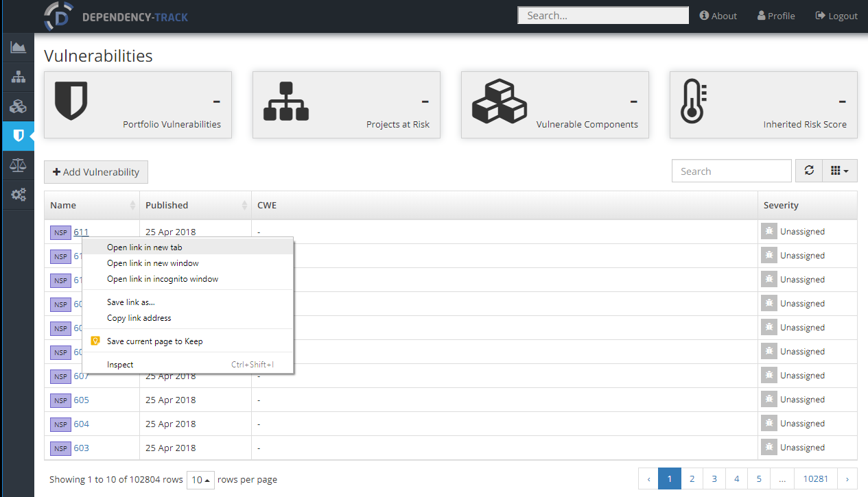Choose Open link in new window

187,263
